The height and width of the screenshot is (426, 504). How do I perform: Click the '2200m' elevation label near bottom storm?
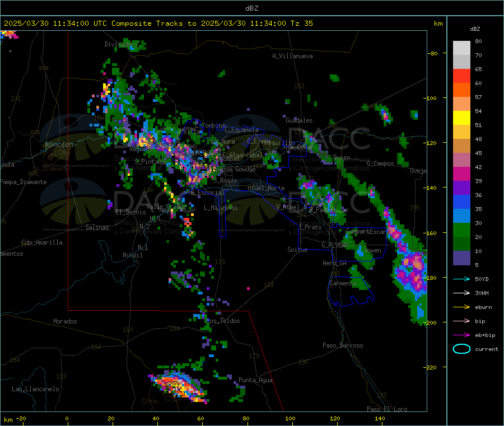click(x=149, y=401)
